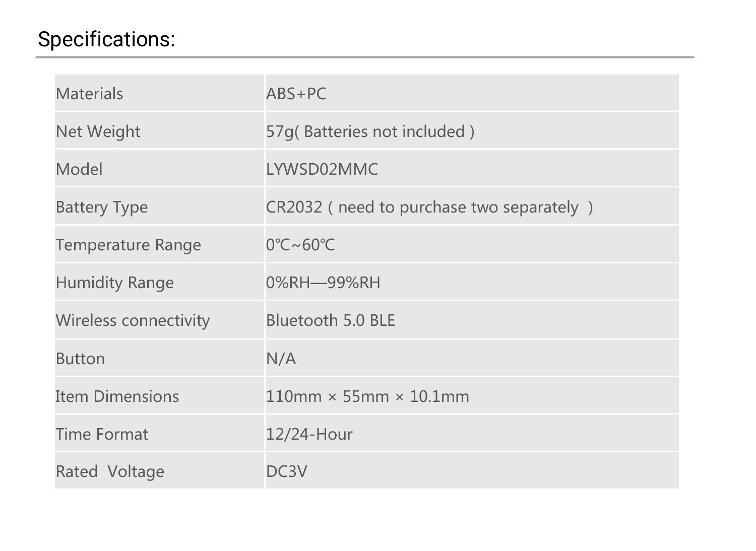Select the Bluetooth 5.0 BLE value
This screenshot has height=551, width=756.
coord(331,320)
